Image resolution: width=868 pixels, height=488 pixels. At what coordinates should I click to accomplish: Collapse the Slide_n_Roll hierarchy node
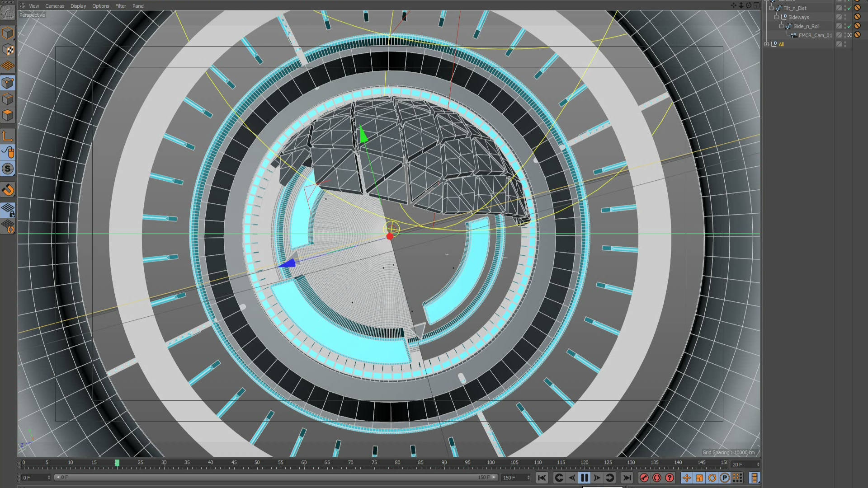point(782,26)
